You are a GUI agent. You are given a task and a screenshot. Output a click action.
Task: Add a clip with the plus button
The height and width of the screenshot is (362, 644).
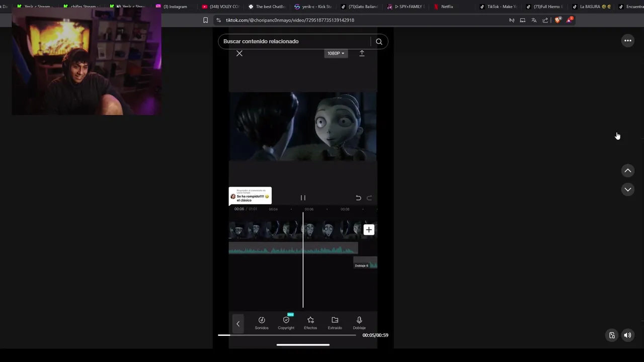tap(369, 230)
